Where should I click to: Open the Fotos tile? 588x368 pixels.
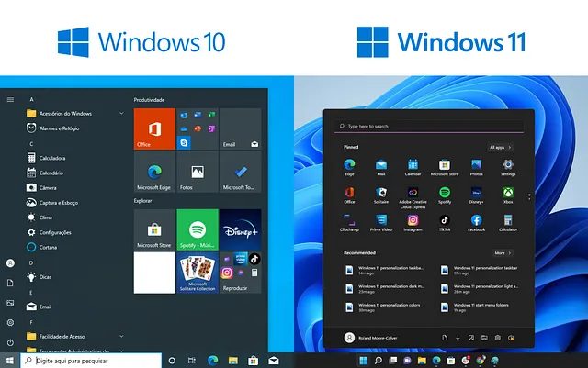[198, 172]
